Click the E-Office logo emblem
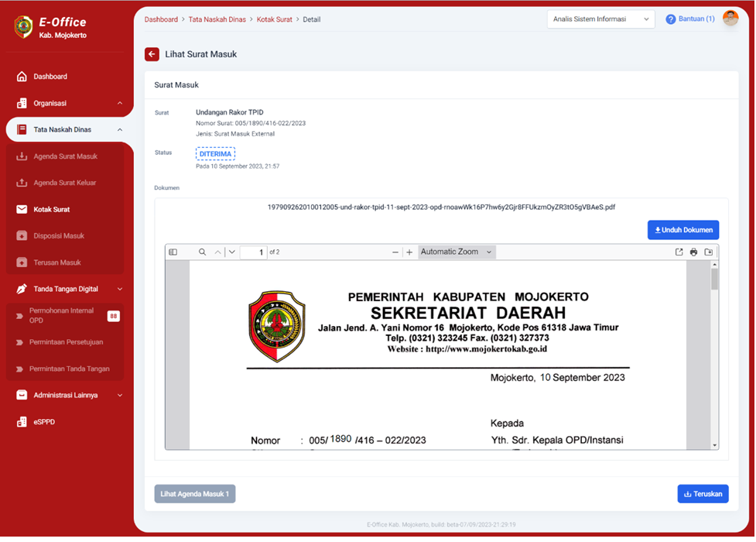 (x=24, y=27)
